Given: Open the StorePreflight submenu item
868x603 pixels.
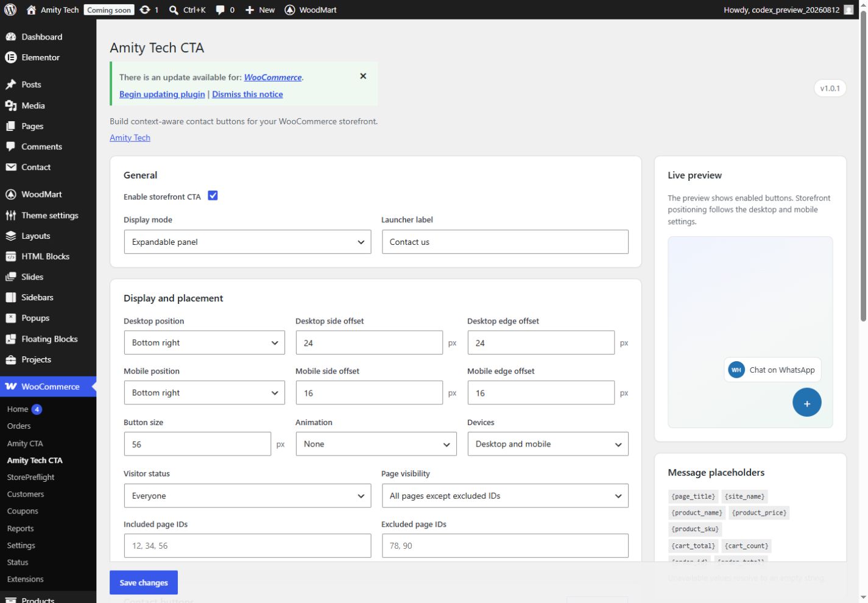Looking at the screenshot, I should [x=30, y=478].
